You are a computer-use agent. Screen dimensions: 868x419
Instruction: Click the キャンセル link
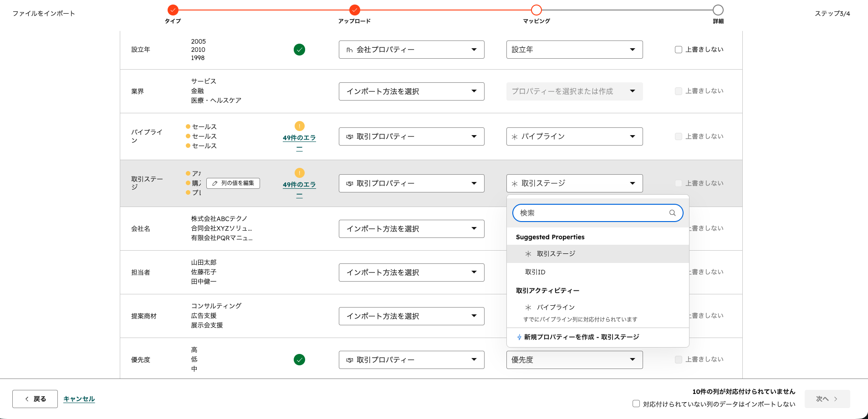(x=79, y=399)
